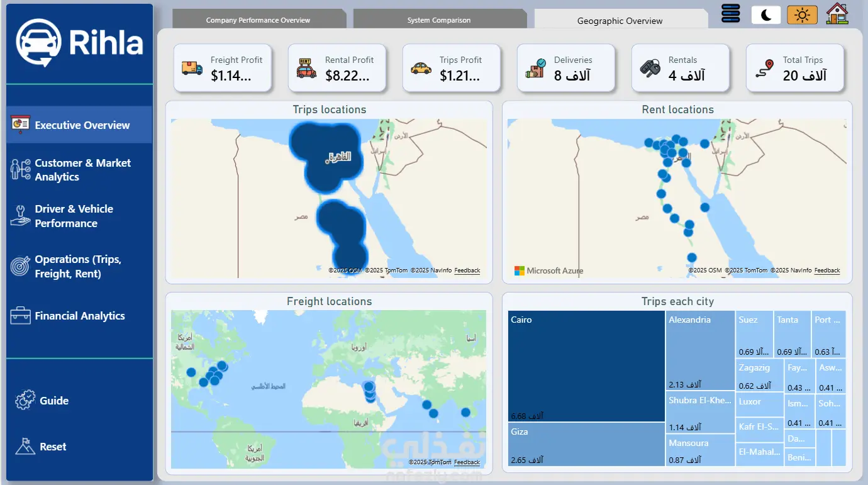Click the Reset button
This screenshot has height=485, width=868.
point(42,446)
